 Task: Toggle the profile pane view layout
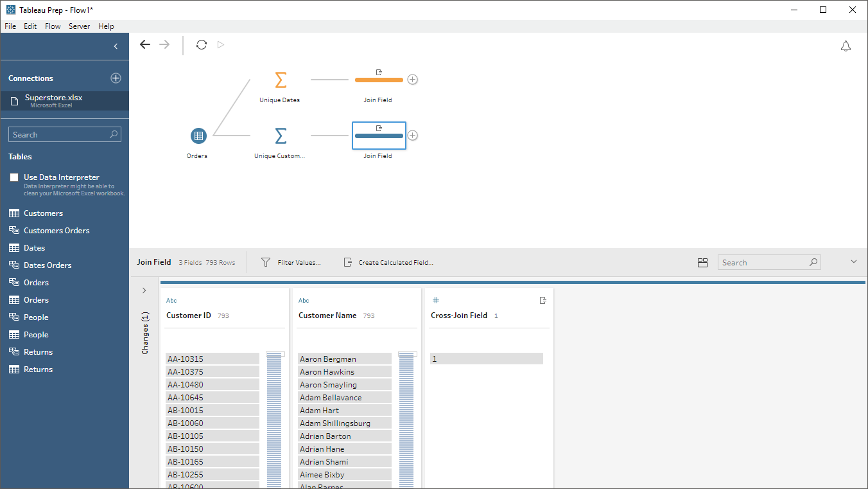[702, 262]
